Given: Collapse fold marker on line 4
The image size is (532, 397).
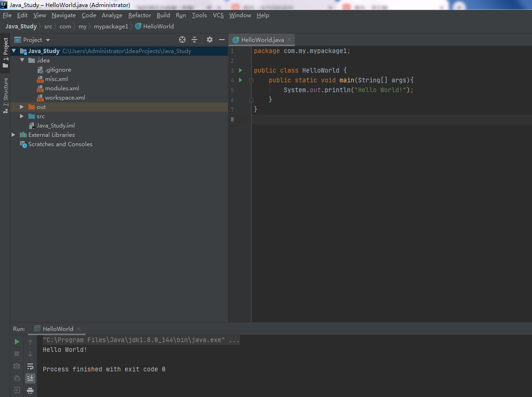Looking at the screenshot, I should 252,81.
